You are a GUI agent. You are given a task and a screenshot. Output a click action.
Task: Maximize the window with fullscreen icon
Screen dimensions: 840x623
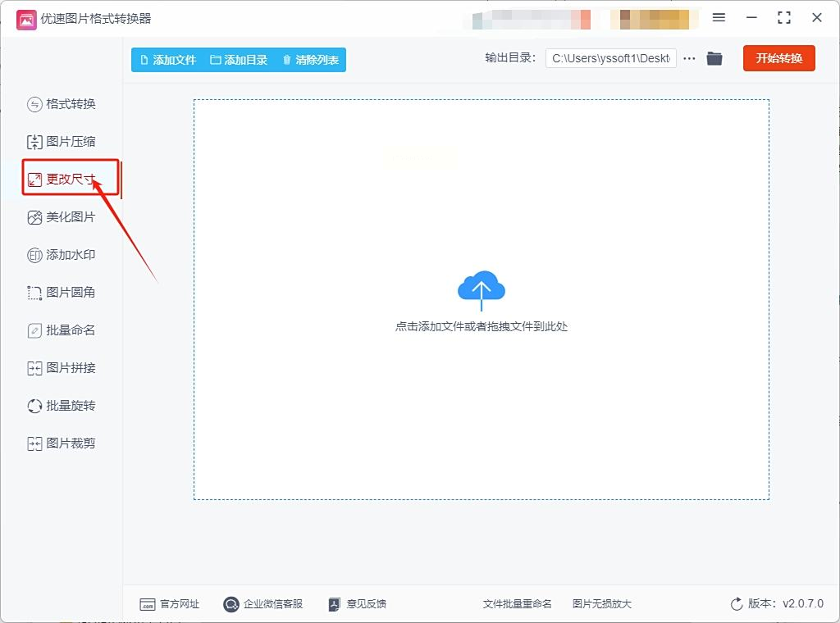click(783, 18)
